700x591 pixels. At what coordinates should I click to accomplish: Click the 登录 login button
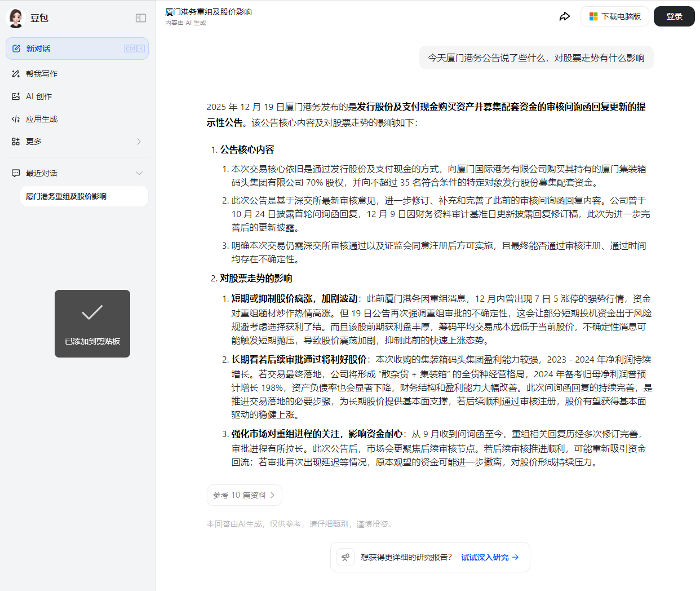coord(674,16)
